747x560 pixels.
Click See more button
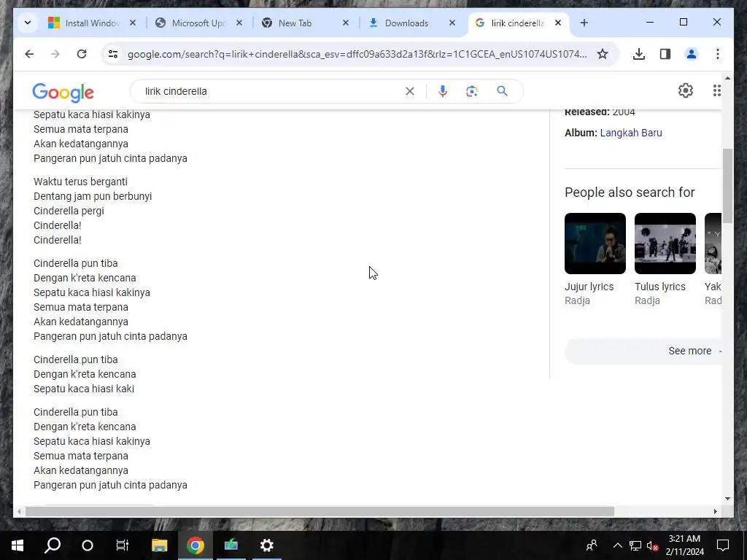pos(643,351)
